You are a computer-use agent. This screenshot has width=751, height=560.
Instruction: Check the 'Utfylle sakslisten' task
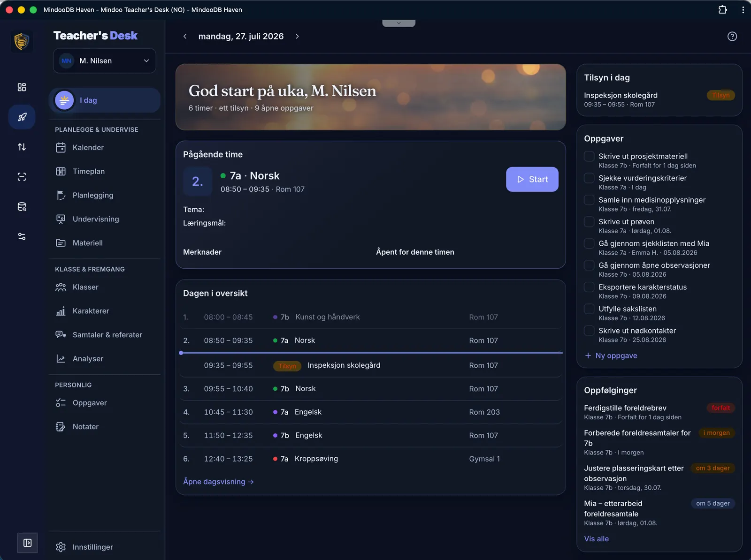[589, 309]
